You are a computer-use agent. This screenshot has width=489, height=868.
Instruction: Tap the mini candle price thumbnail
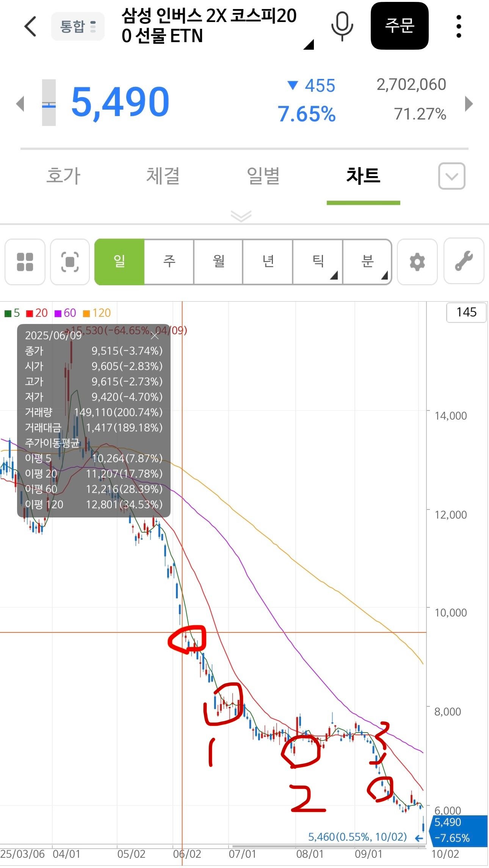pos(49,102)
